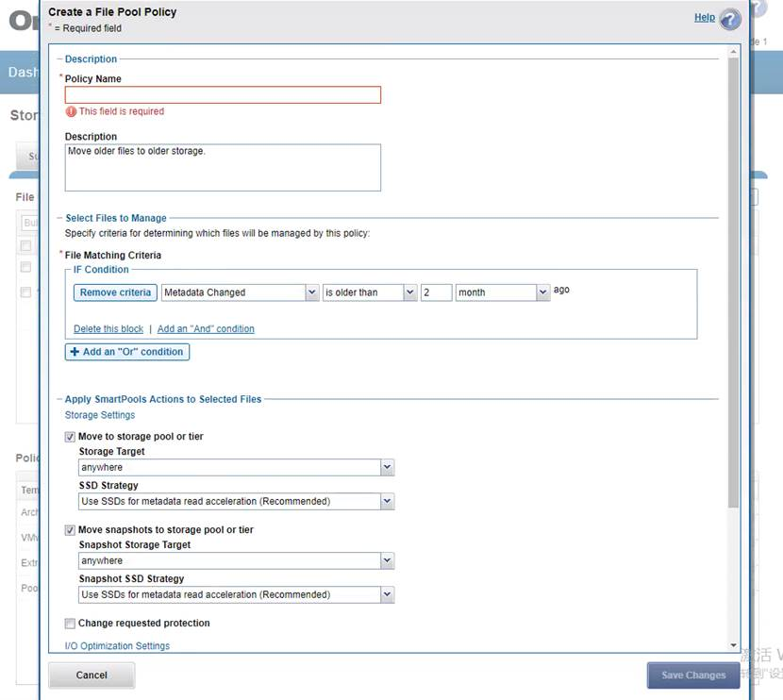Click the red required-field error icon
Viewport: 783px width, 700px height.
pyautogui.click(x=71, y=111)
